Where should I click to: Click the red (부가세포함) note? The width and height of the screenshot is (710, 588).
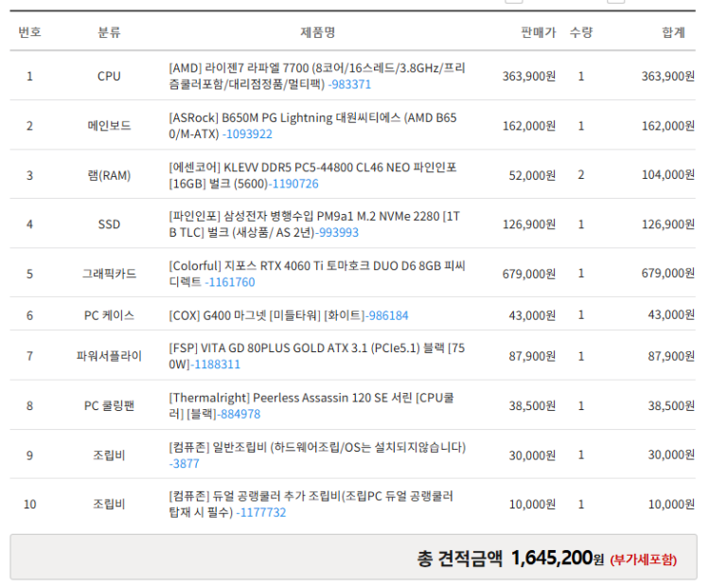(644, 560)
